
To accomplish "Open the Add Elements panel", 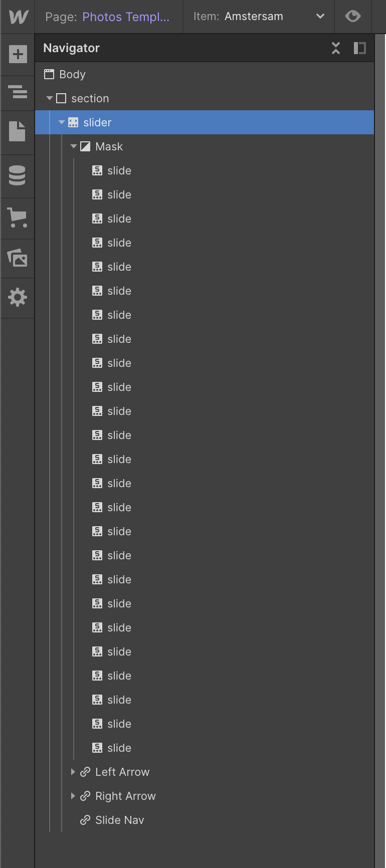I will point(18,54).
